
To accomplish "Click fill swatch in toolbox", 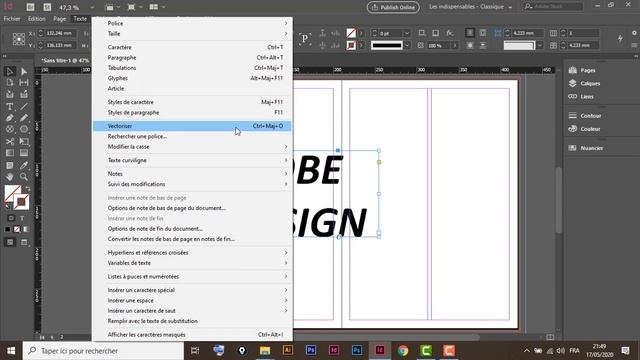I will (x=12, y=193).
